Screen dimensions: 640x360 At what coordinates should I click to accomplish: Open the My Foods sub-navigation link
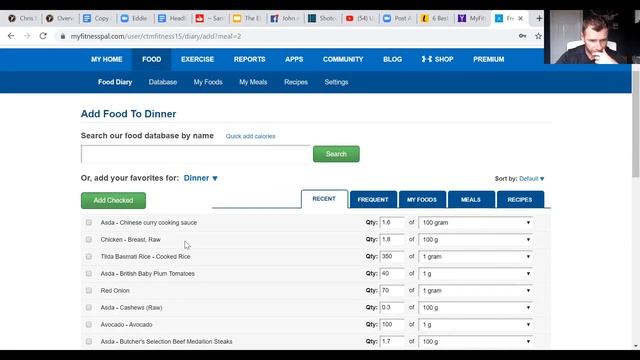coord(208,82)
